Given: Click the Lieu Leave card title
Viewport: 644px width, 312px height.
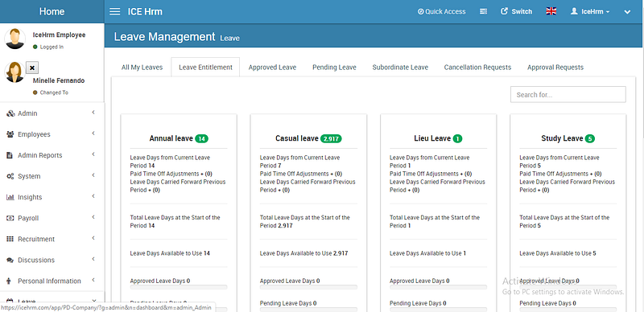Looking at the screenshot, I should [432, 139].
